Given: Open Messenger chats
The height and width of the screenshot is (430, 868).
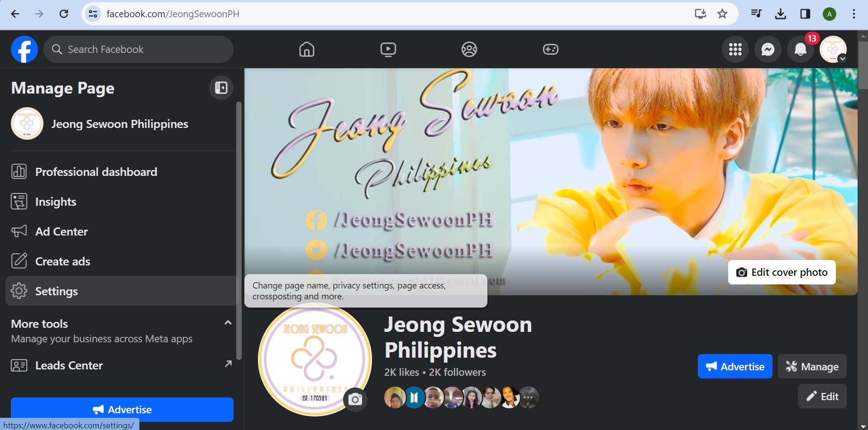Looking at the screenshot, I should [x=768, y=49].
